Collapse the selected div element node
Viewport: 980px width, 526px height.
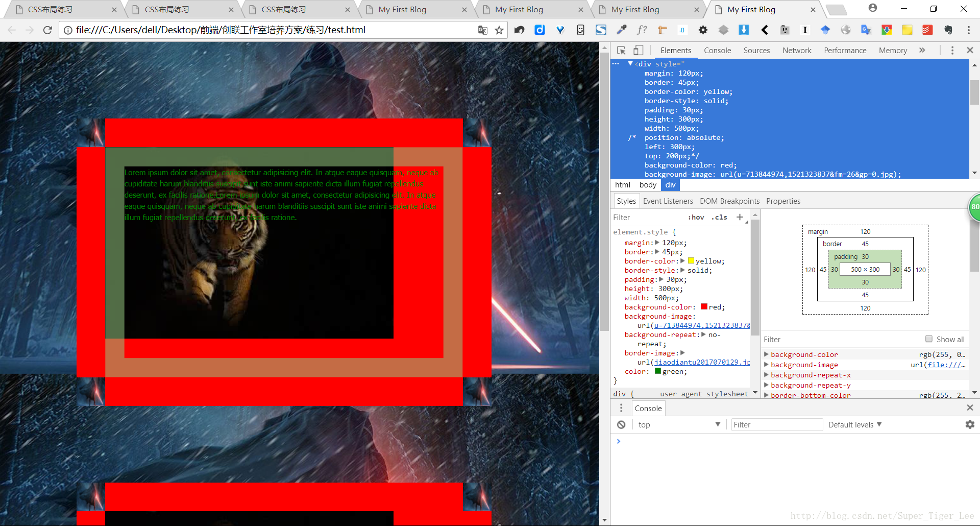click(630, 64)
